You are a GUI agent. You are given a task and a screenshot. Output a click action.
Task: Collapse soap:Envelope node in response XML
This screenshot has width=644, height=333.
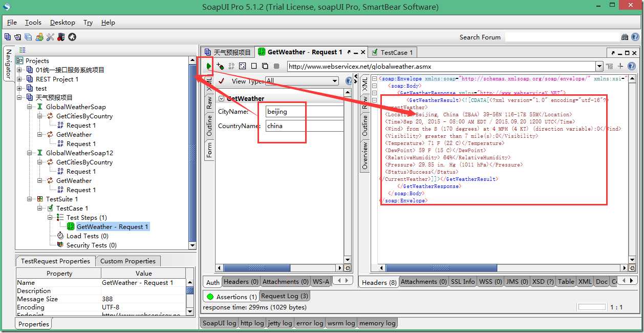[x=374, y=79]
